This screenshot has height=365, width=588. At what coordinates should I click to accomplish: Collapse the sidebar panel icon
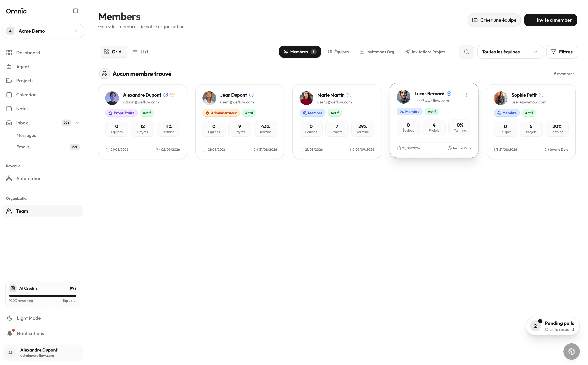[76, 11]
